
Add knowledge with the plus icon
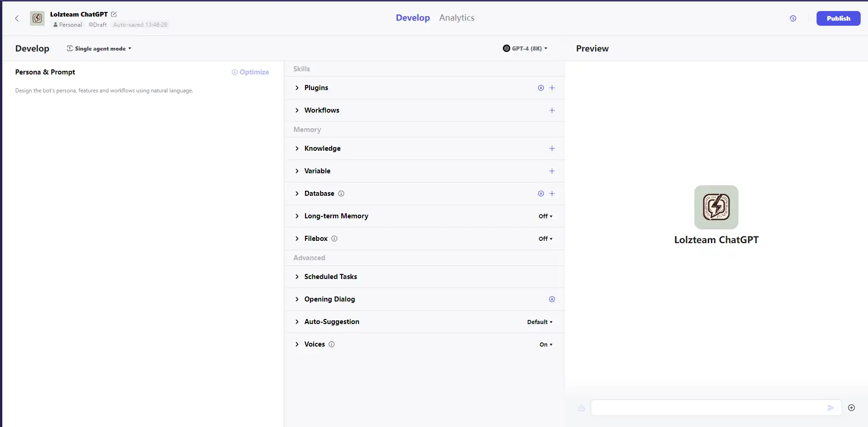coord(552,148)
